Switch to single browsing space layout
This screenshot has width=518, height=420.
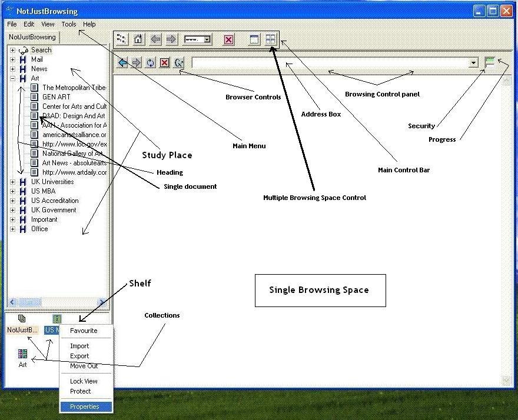[x=255, y=39]
